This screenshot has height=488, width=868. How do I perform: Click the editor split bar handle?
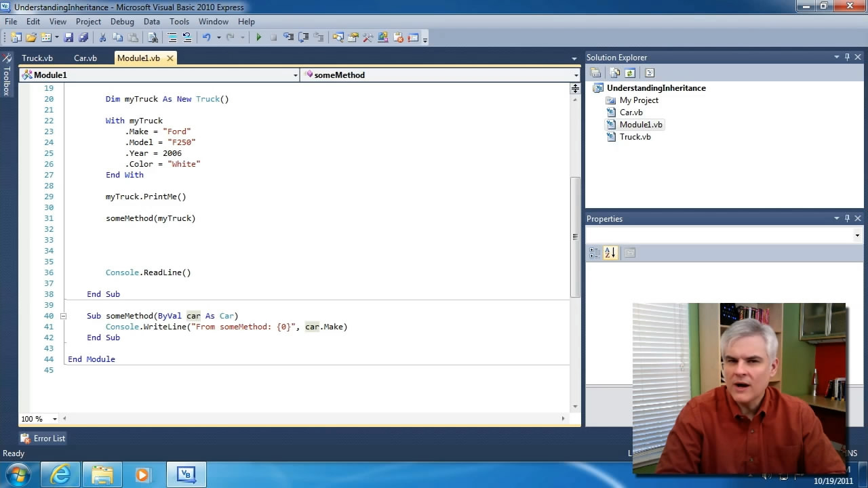tap(575, 88)
